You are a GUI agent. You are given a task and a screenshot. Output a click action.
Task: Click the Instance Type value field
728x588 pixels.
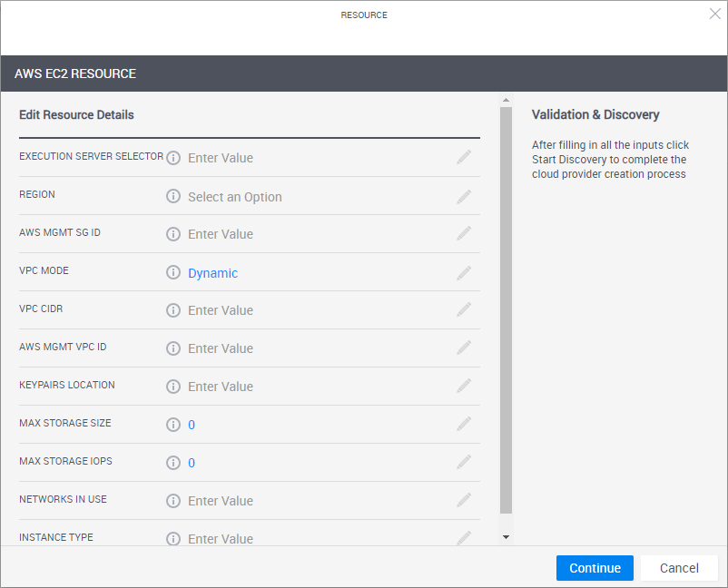click(x=221, y=538)
